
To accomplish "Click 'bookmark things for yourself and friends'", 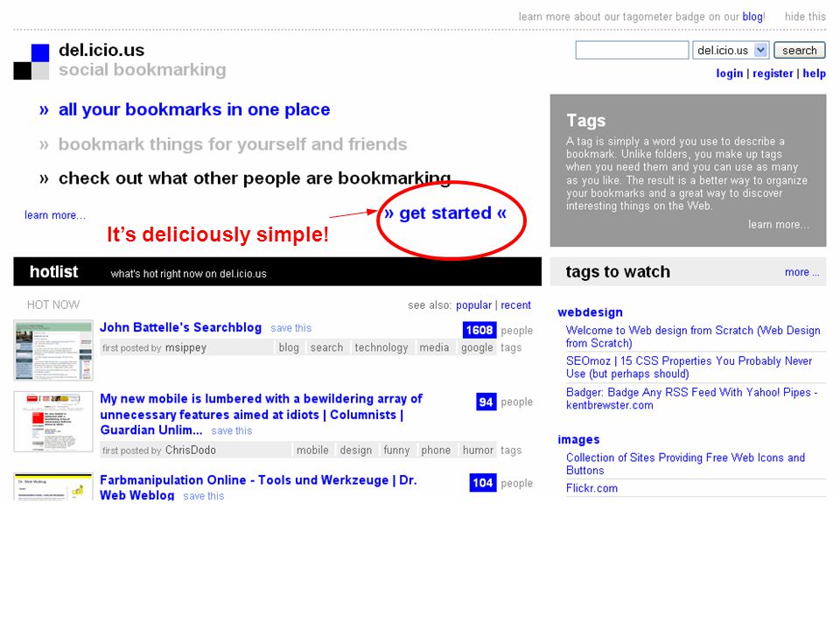I will click(x=233, y=144).
